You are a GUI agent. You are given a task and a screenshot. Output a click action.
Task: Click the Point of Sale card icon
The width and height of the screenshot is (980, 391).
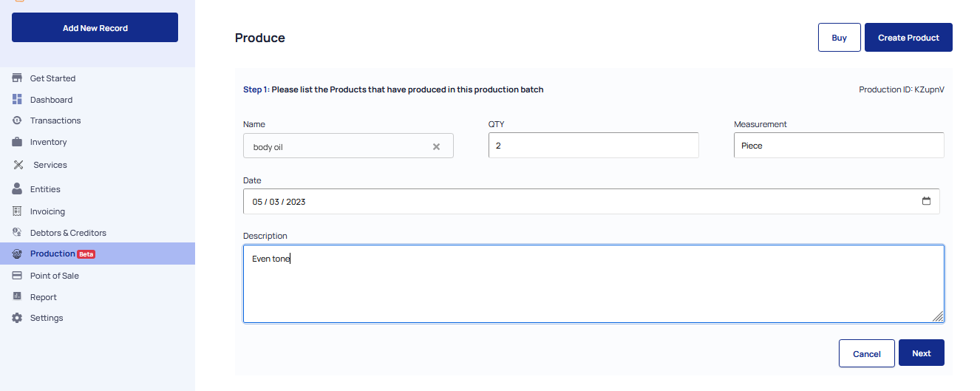(17, 276)
